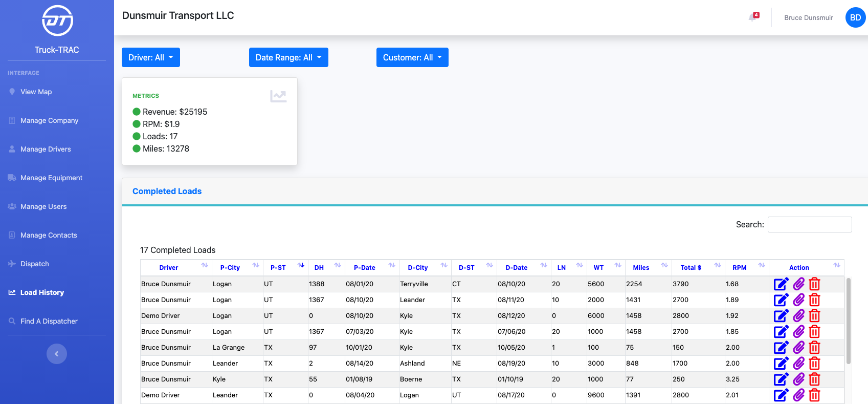Edit the Demo Driver Kyle load
The width and height of the screenshot is (868, 404).
[x=781, y=315]
